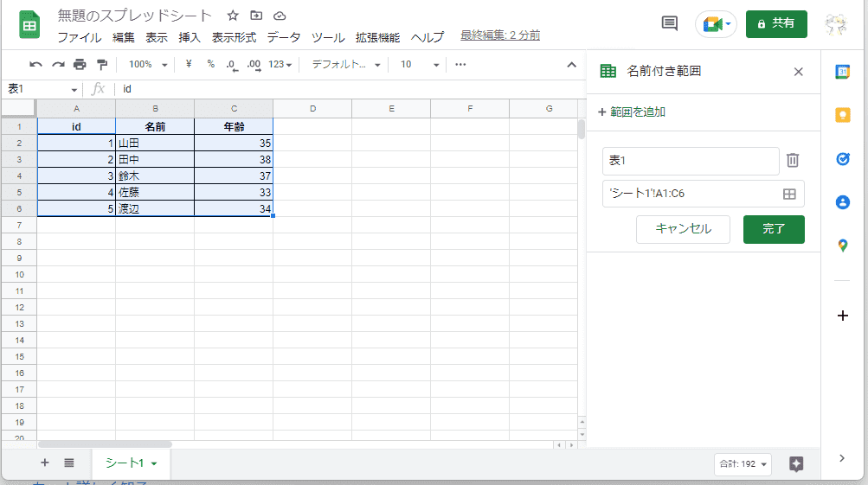
Task: Open the name box dropdown arrow
Action: (x=74, y=90)
